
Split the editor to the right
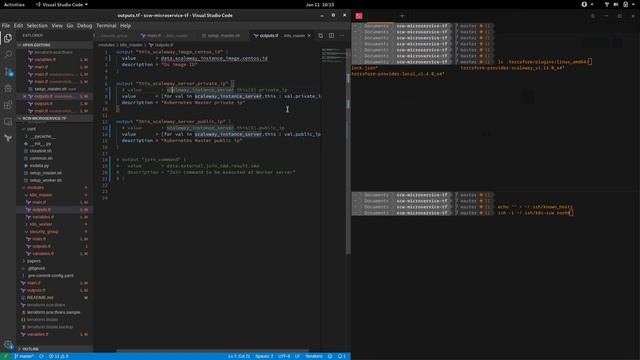tap(331, 36)
